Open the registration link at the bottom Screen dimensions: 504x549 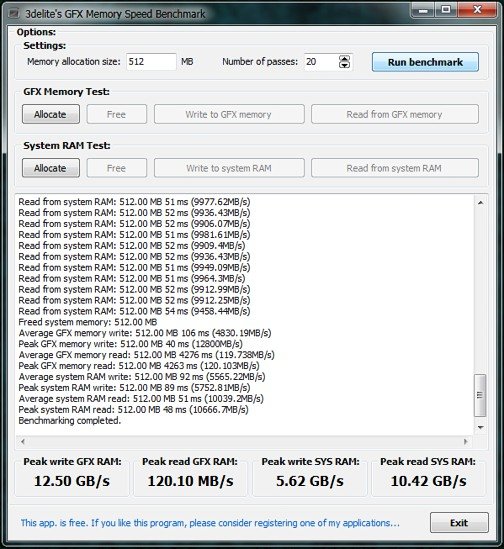(x=210, y=523)
